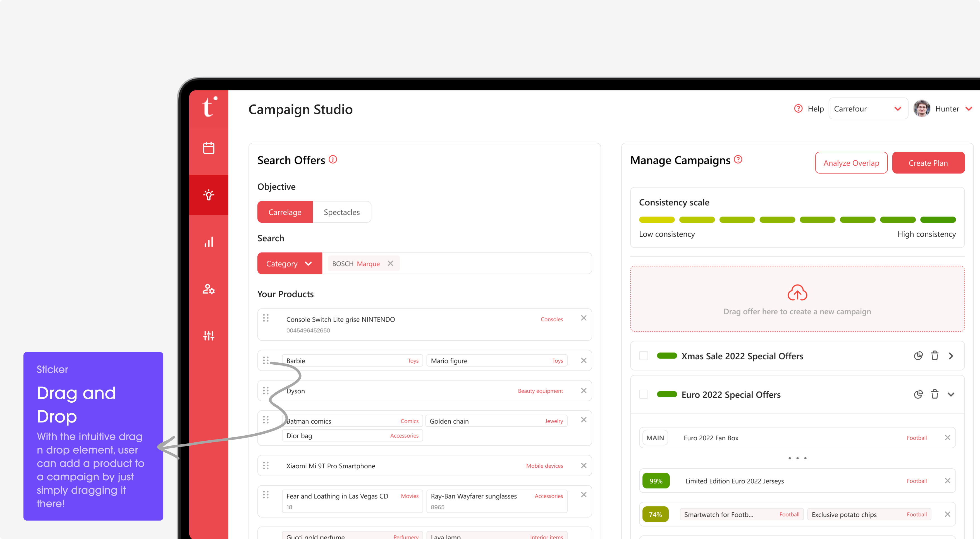The height and width of the screenshot is (539, 980).
Task: Select the lightbulb Campaign Studio sidebar icon
Action: (x=209, y=194)
